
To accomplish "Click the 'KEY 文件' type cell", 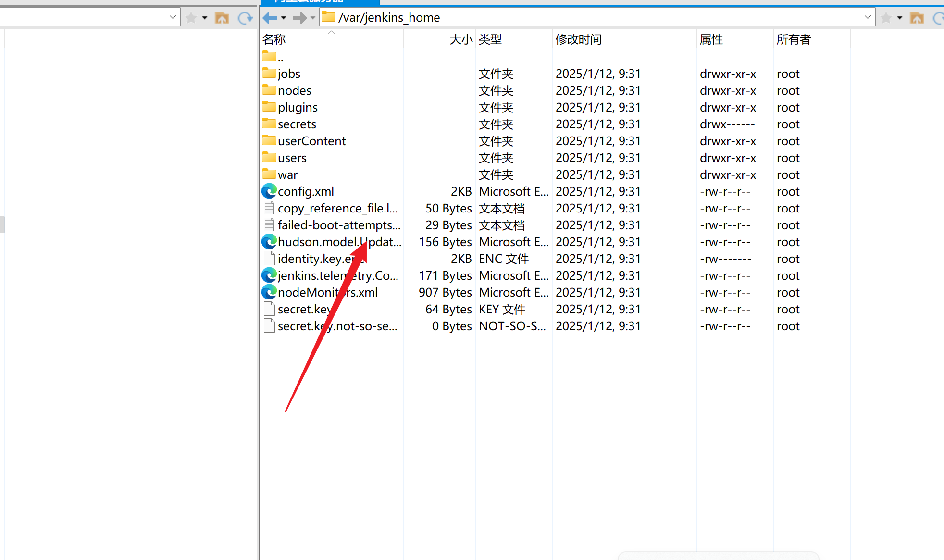I will pyautogui.click(x=502, y=309).
